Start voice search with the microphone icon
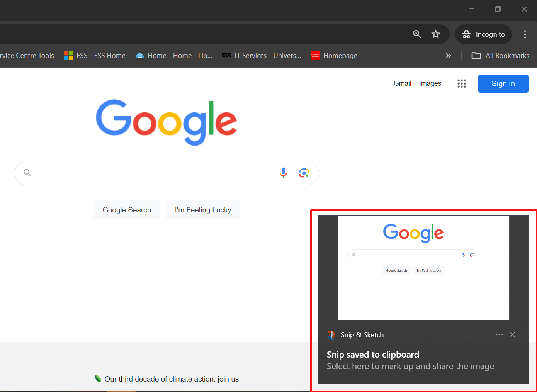 point(283,173)
